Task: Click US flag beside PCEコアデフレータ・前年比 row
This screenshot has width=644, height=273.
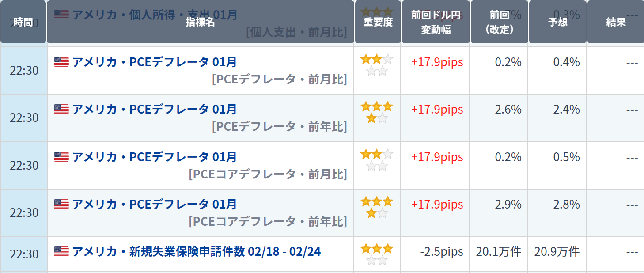Action: (61, 204)
